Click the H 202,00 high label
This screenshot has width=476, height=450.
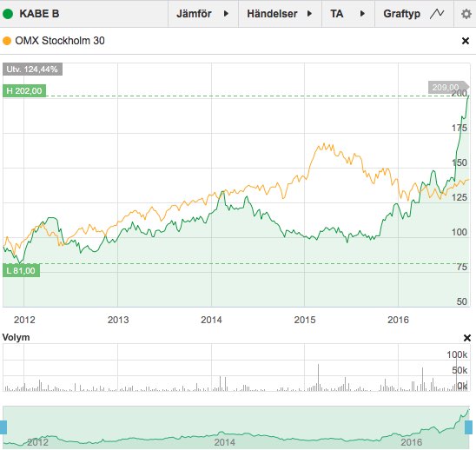coord(24,91)
